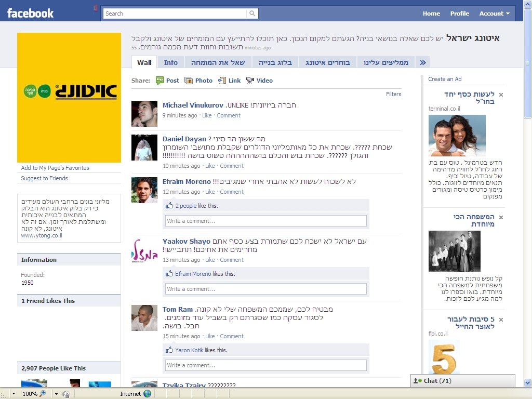Expand more page tabs with double arrow
The image size is (532, 399).
[x=422, y=62]
